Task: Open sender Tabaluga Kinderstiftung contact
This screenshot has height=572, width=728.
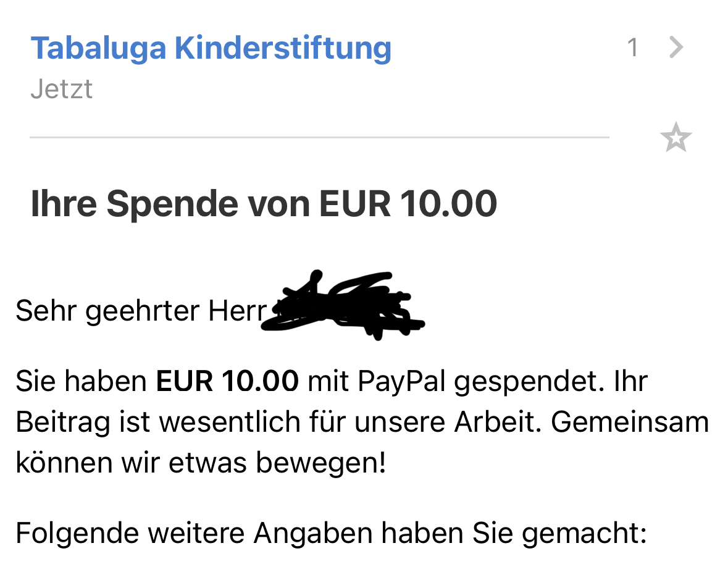Action: pos(211,48)
